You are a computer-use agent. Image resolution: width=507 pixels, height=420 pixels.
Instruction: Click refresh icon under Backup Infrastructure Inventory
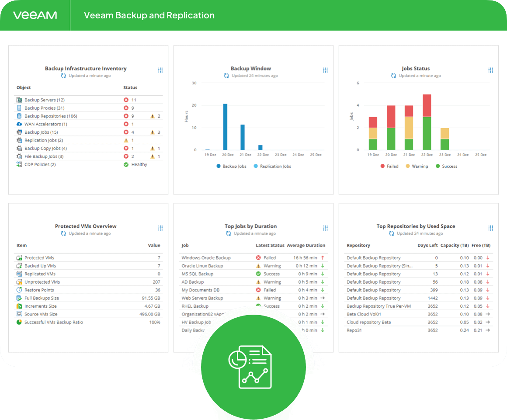point(63,76)
